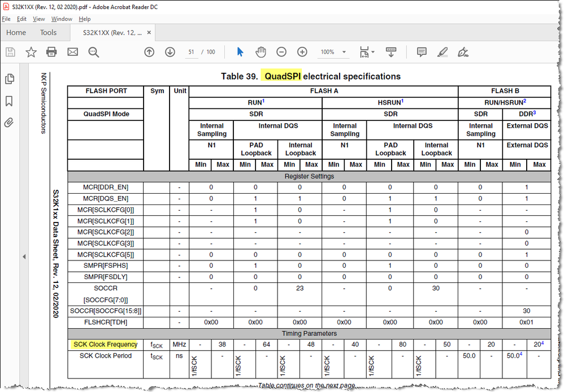Save the PDF using the save icon
The image size is (564, 392).
[x=10, y=51]
